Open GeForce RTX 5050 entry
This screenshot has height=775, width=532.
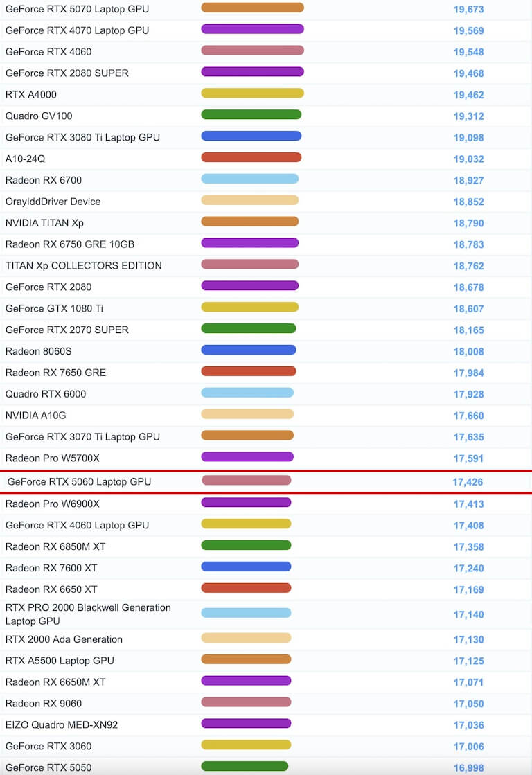tap(48, 767)
